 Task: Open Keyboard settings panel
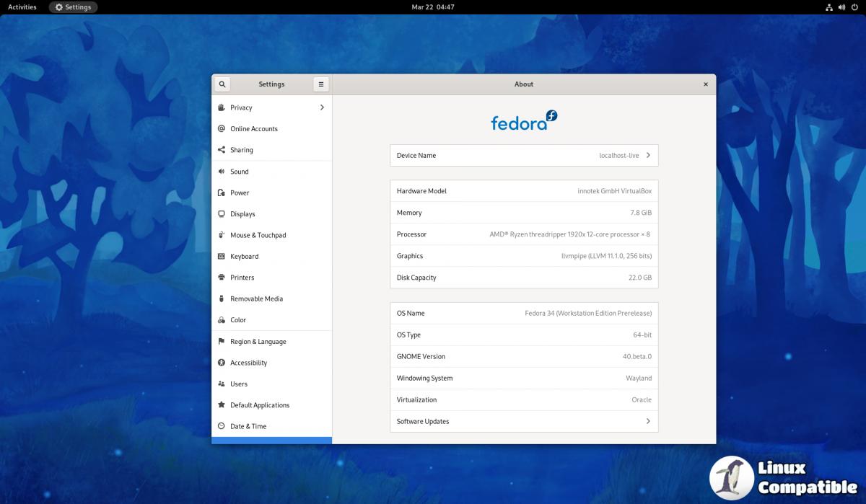pos(244,257)
